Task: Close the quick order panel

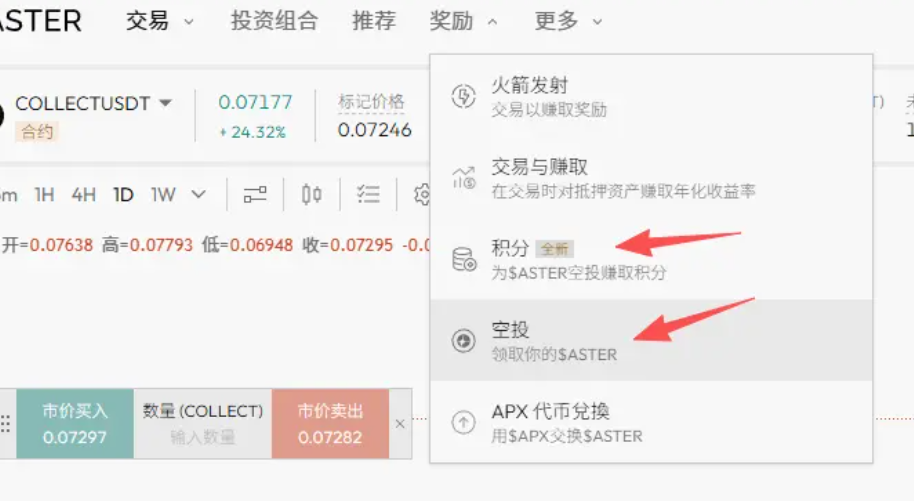Action: (400, 424)
